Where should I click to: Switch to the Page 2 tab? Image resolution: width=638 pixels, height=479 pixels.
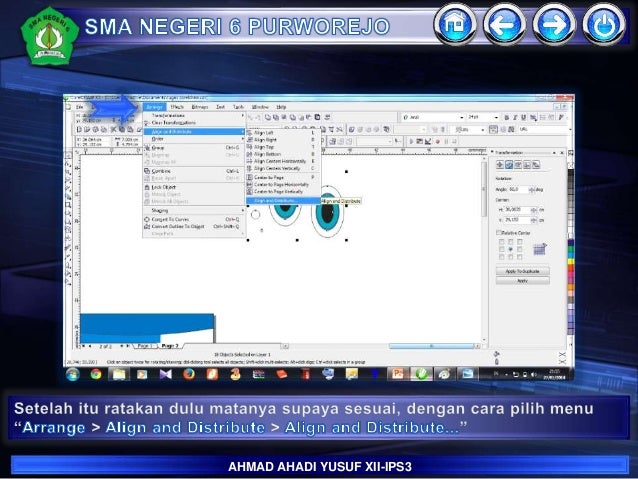(x=170, y=346)
